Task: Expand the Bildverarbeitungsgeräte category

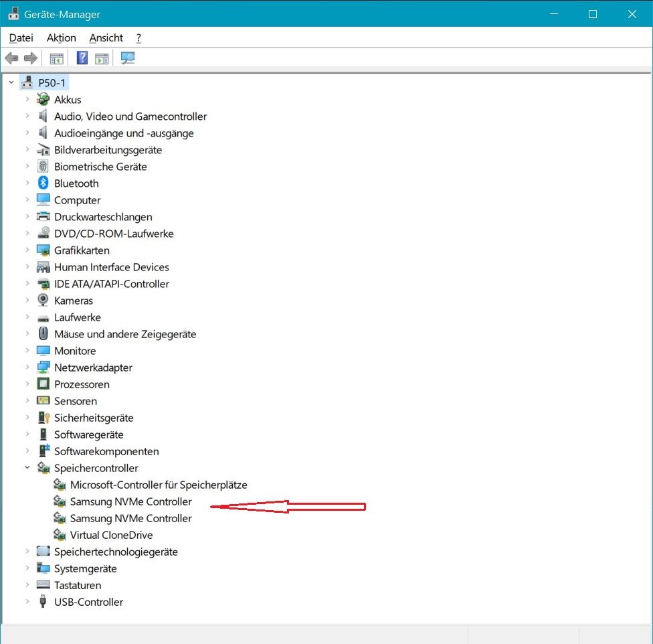Action: (x=27, y=149)
